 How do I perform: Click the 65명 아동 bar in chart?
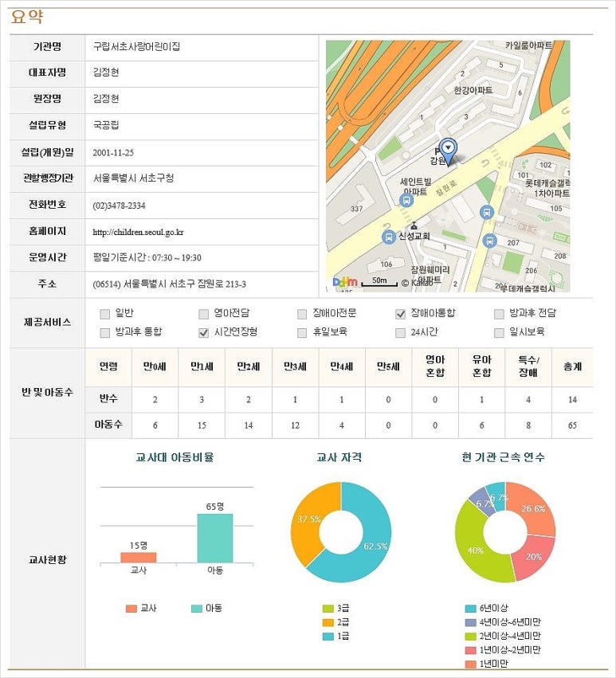click(x=215, y=538)
